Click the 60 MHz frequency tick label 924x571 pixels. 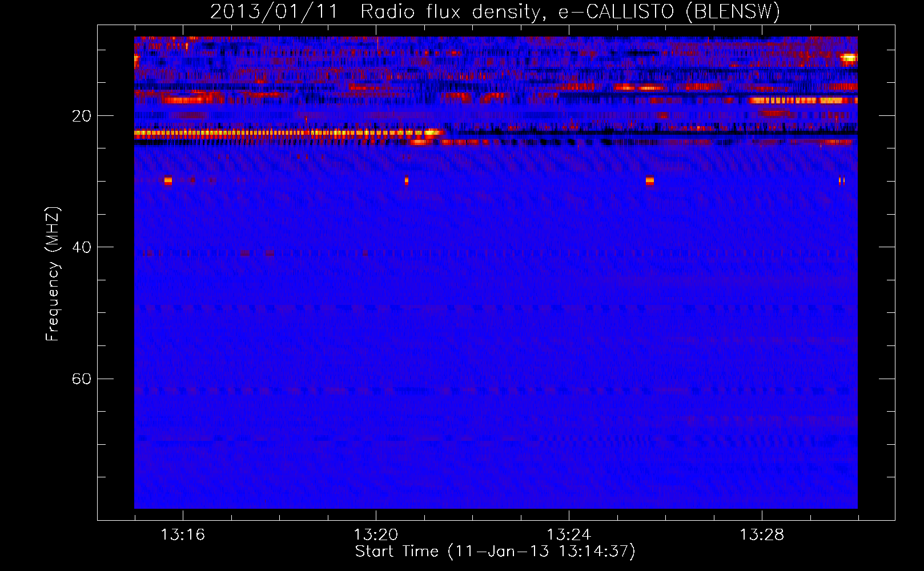[x=82, y=379]
